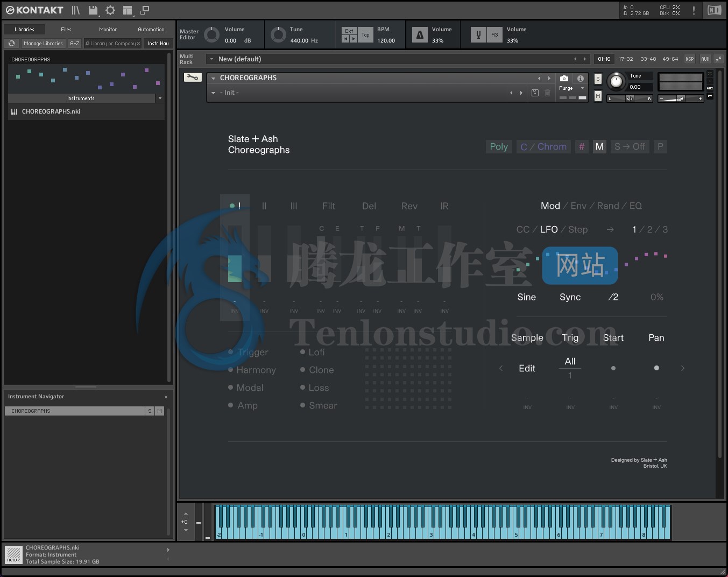Switch to the Automation tab
The width and height of the screenshot is (728, 577).
click(x=151, y=30)
